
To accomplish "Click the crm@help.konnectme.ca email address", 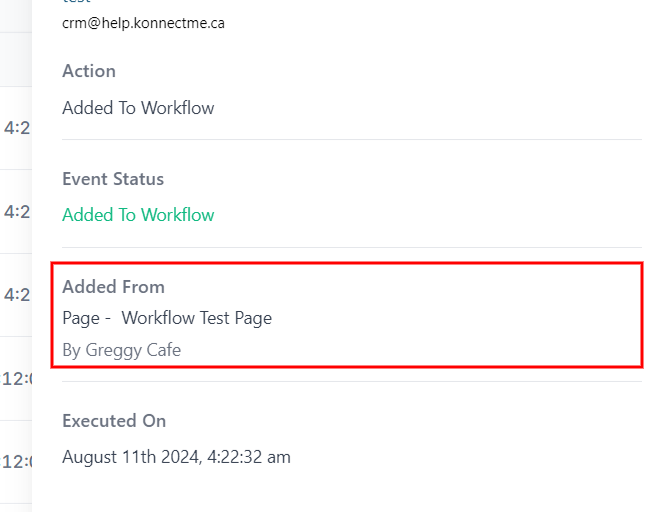I will (x=143, y=23).
